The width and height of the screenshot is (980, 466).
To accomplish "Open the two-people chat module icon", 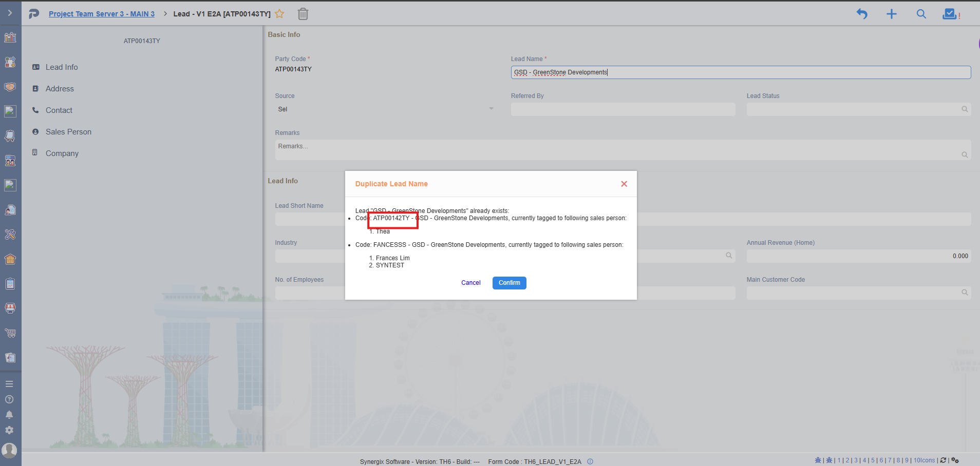I will 10,161.
